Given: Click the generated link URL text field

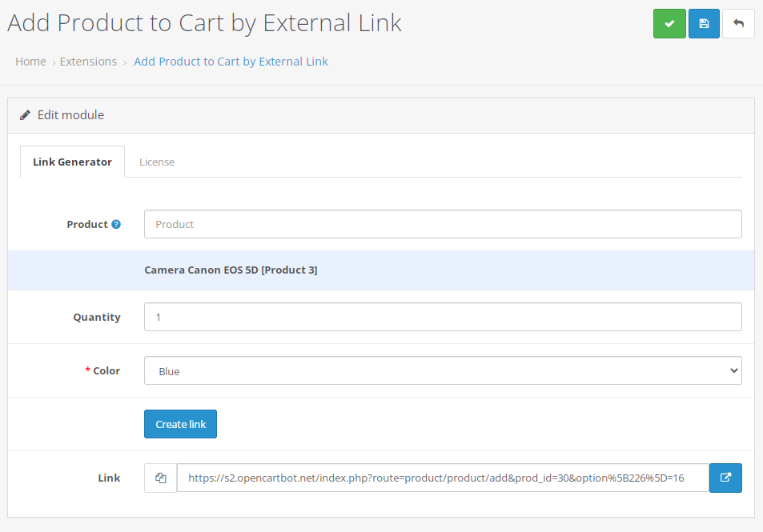Looking at the screenshot, I should [443, 478].
